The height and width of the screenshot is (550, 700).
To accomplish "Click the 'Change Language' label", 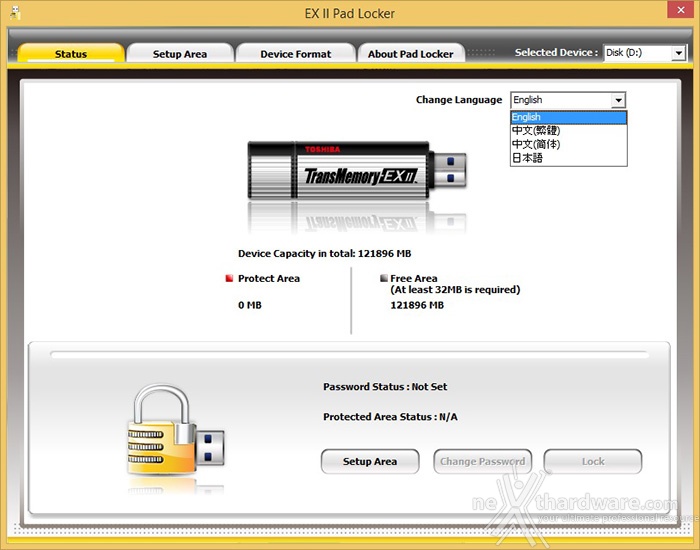I will point(459,100).
